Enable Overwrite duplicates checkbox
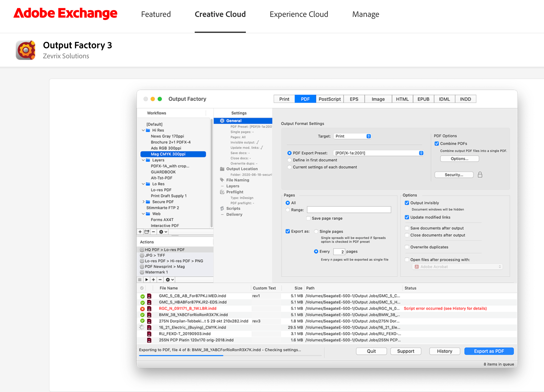Viewport: 544px width, 392px height. pos(407,247)
